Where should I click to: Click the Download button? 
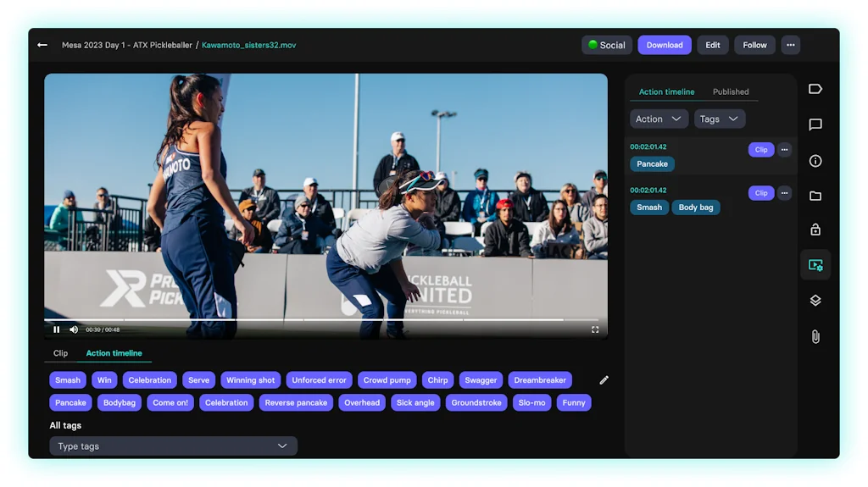(665, 45)
